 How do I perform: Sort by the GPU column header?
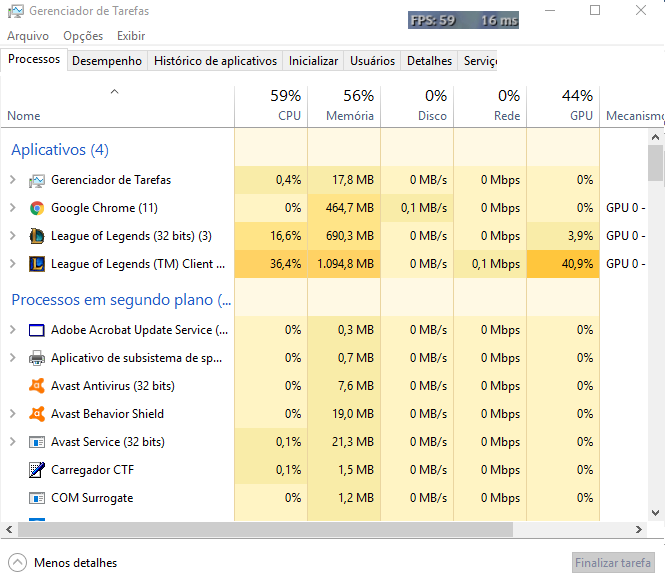tap(563, 106)
